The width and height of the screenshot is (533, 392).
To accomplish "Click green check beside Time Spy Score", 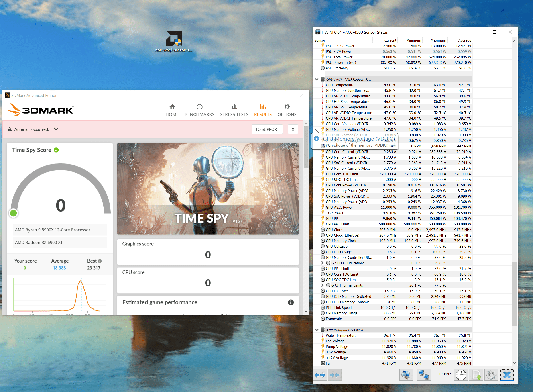I will pos(56,150).
